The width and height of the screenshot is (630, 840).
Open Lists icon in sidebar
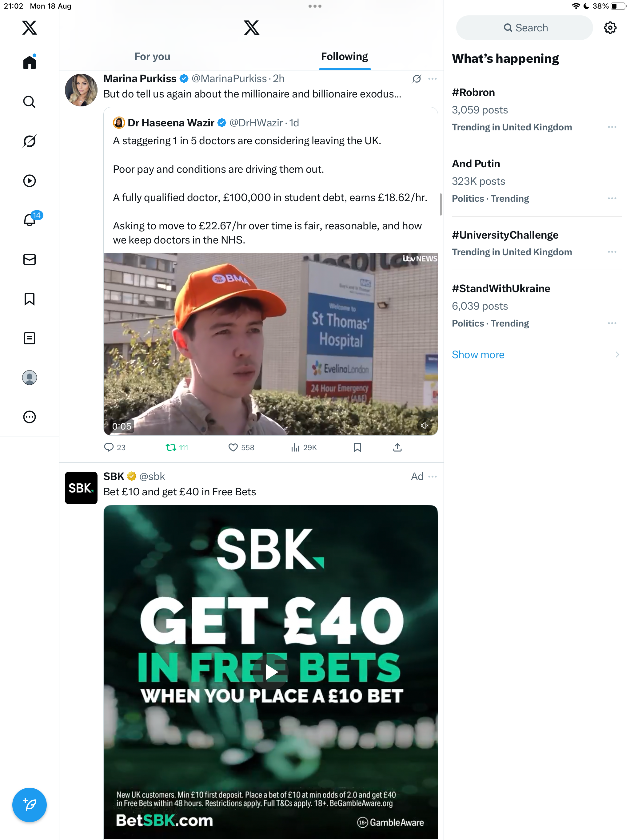[x=29, y=338]
